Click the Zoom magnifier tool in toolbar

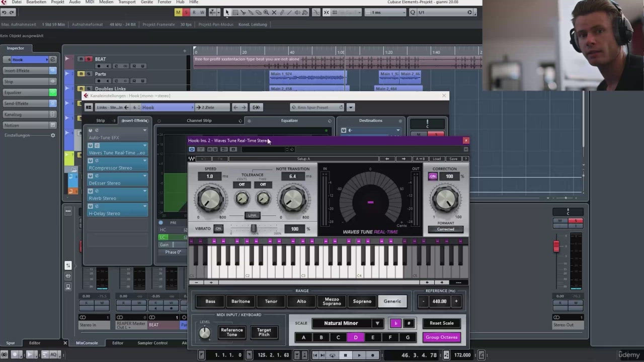tap(267, 13)
